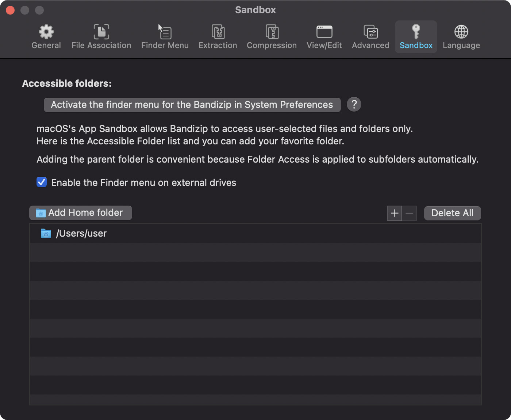This screenshot has height=420, width=511.
Task: Open the Extraction settings icon
Action: (x=218, y=32)
